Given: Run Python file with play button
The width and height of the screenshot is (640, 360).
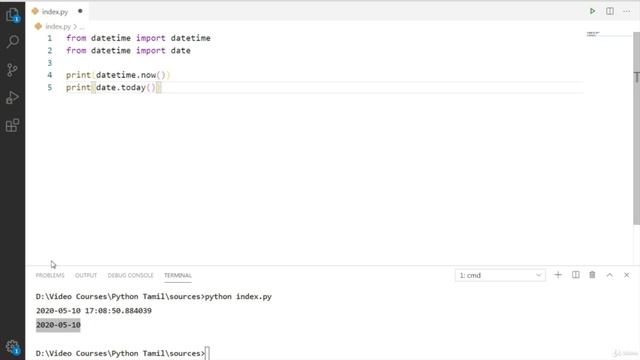Looking at the screenshot, I should (x=592, y=11).
